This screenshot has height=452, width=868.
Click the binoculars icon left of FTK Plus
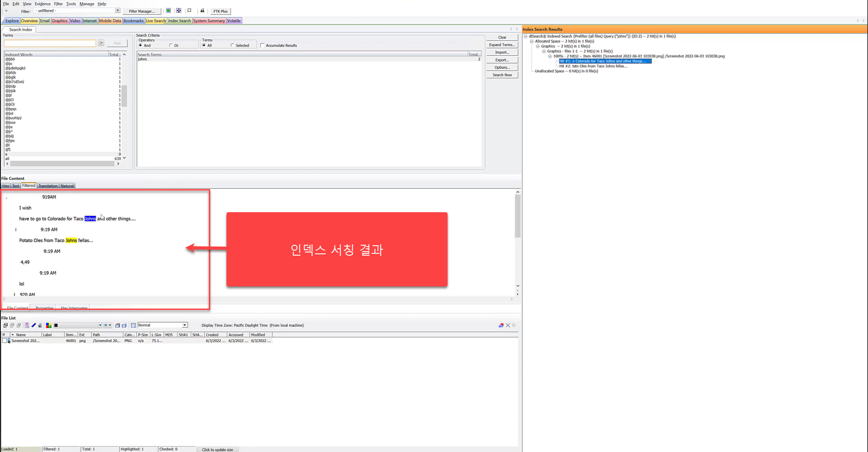202,11
